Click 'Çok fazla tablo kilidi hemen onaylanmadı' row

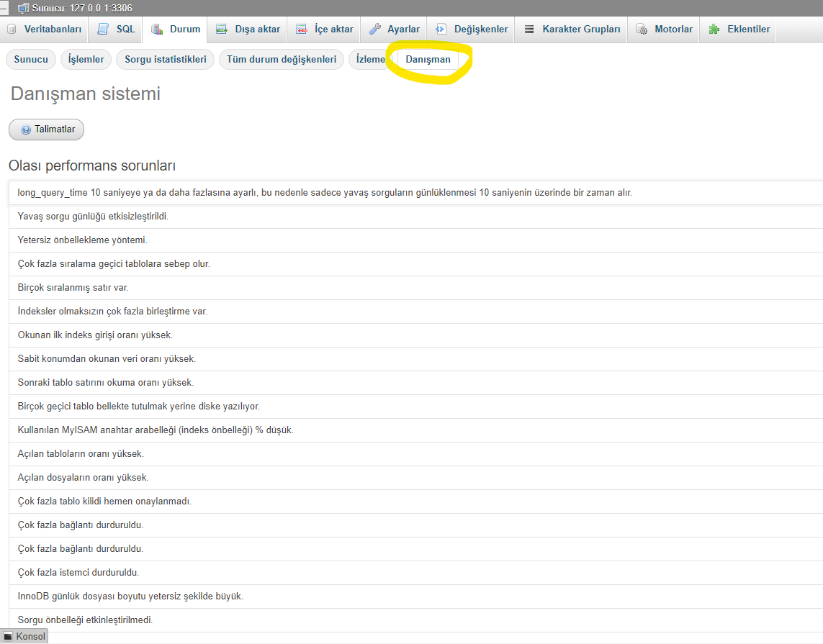coord(415,502)
